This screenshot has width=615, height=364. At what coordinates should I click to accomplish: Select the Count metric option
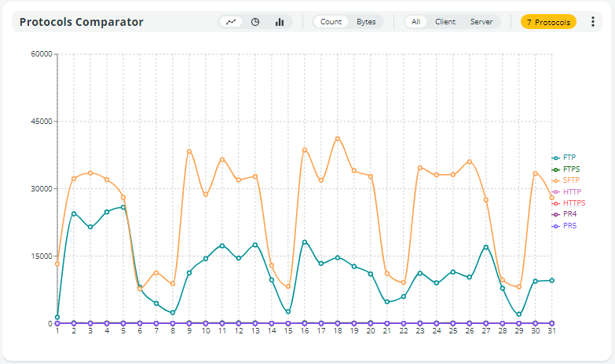[331, 22]
